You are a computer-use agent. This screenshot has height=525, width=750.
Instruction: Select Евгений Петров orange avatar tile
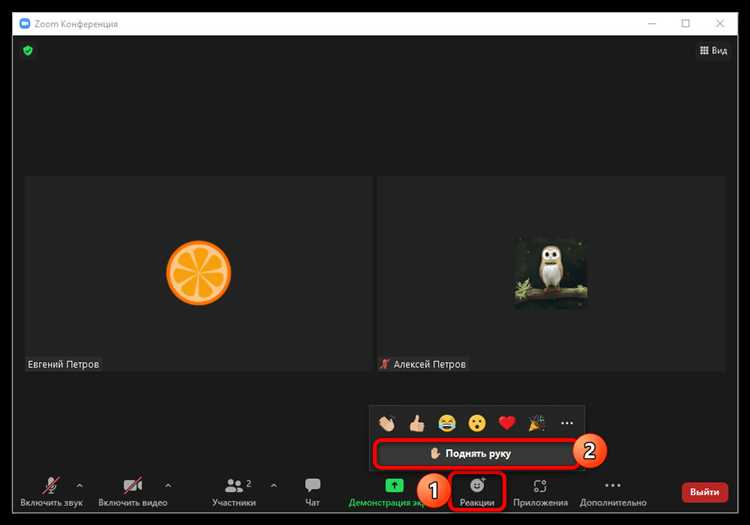pos(199,273)
